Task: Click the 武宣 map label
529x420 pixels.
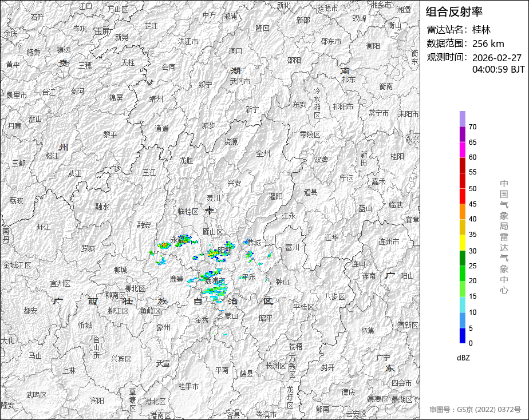Action: pos(163,364)
